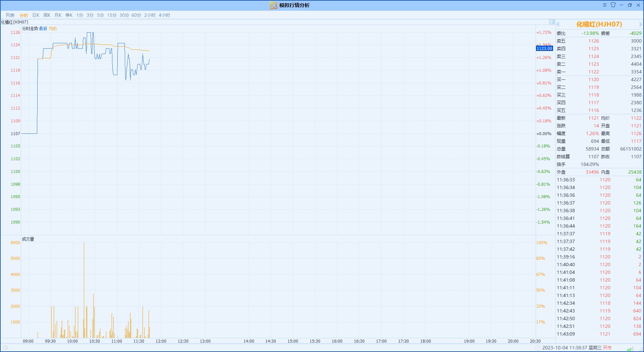The width and height of the screenshot is (644, 352).
Task: Click the clock icon in status bar
Action: coord(538,348)
